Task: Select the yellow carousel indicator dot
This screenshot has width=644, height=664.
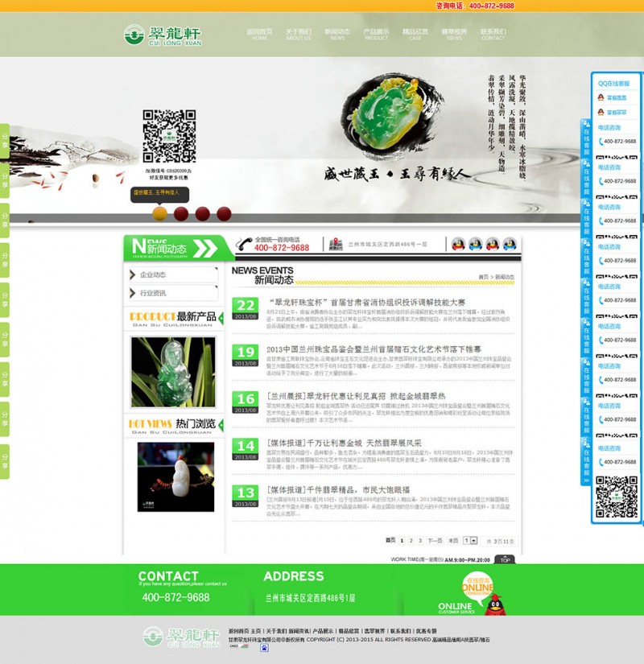Action: [x=159, y=214]
